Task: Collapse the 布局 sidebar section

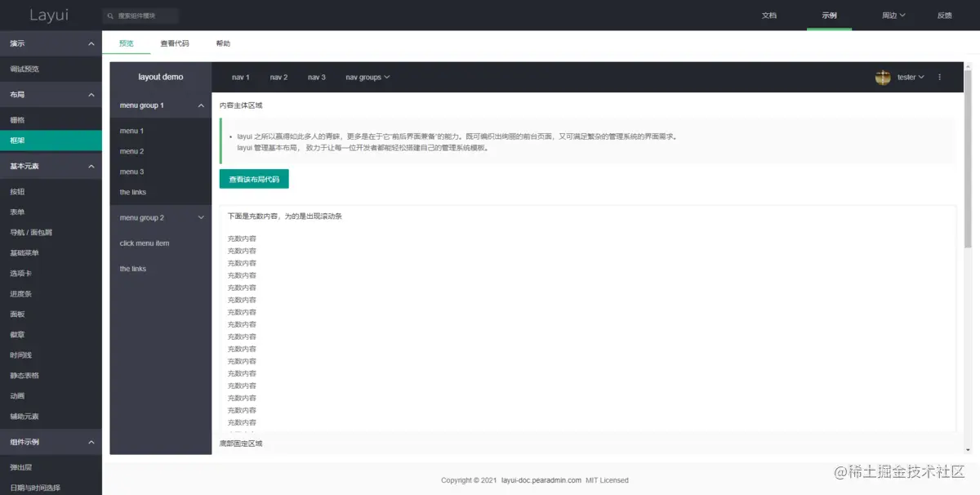Action: click(x=51, y=95)
